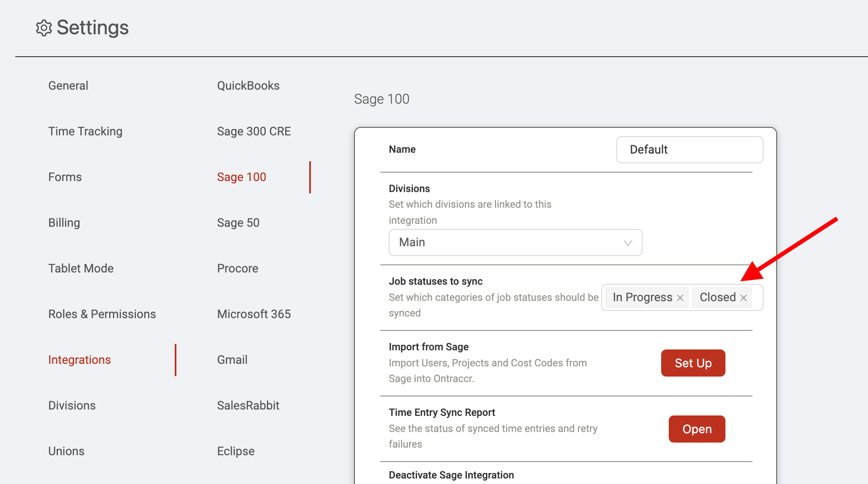The image size is (868, 484).
Task: Select the Procore integration
Action: click(238, 268)
